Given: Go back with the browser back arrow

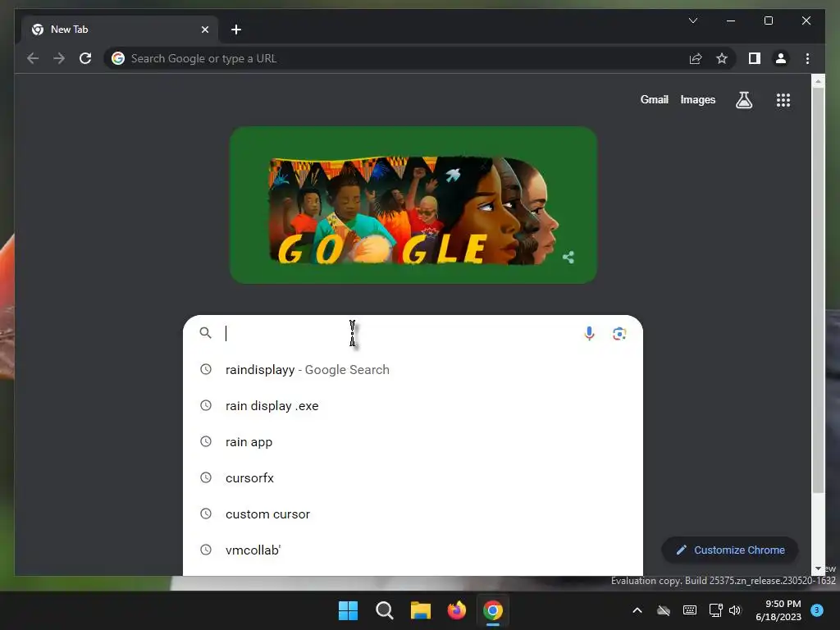Looking at the screenshot, I should point(33,58).
